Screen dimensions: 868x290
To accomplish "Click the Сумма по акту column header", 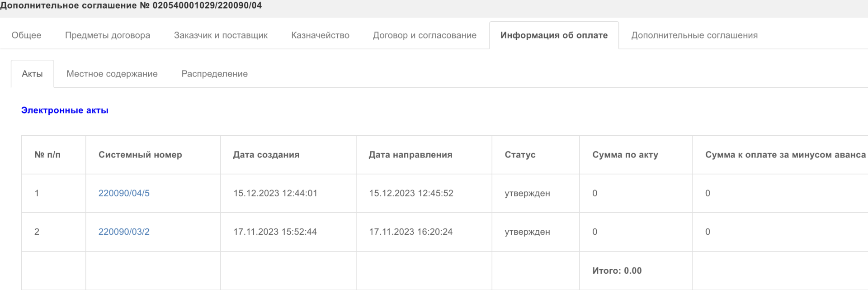I will [x=625, y=155].
